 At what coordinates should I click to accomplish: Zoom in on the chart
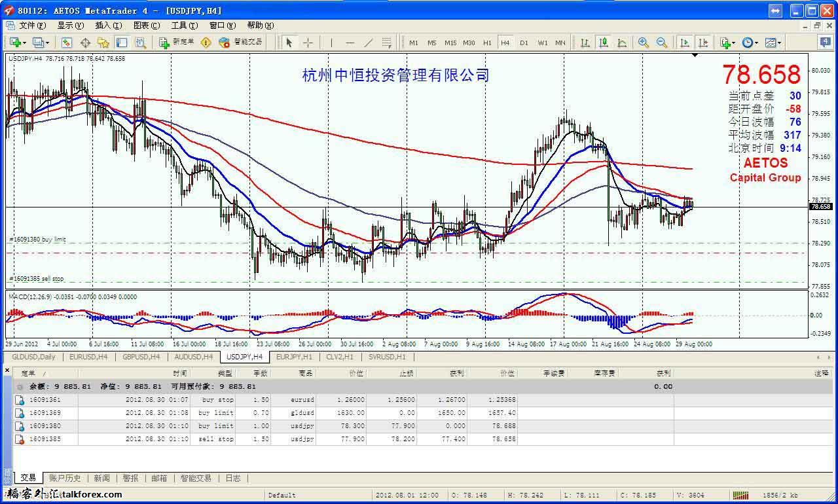click(644, 43)
